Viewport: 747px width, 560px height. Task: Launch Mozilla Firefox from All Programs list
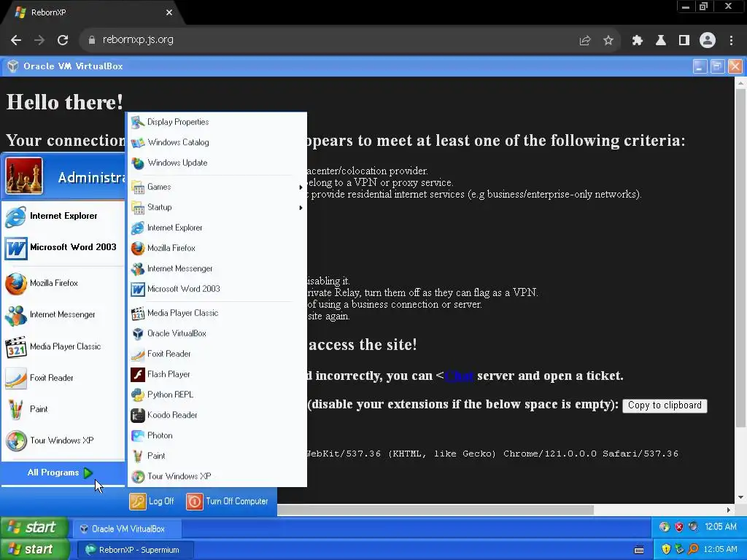[x=217, y=248]
